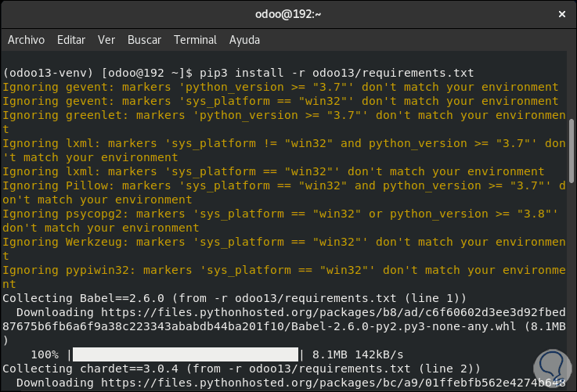This screenshot has height=392, width=577.
Task: Open the Ayuda help menu
Action: pos(244,39)
